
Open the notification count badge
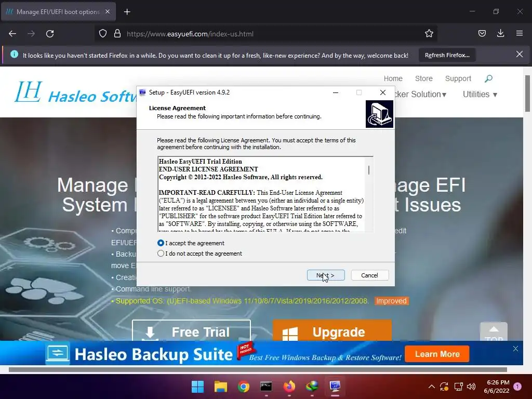click(x=517, y=387)
